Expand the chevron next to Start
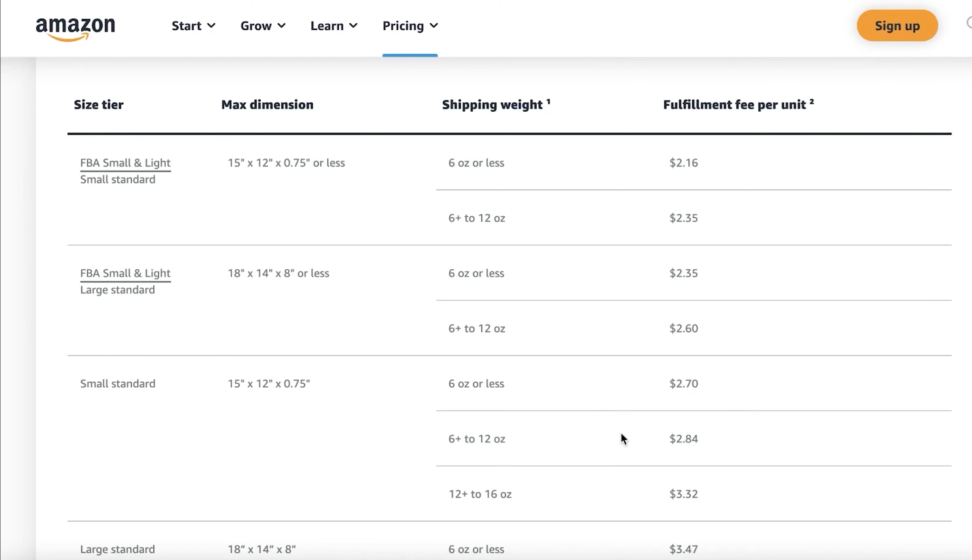This screenshot has height=560, width=972. pos(211,26)
